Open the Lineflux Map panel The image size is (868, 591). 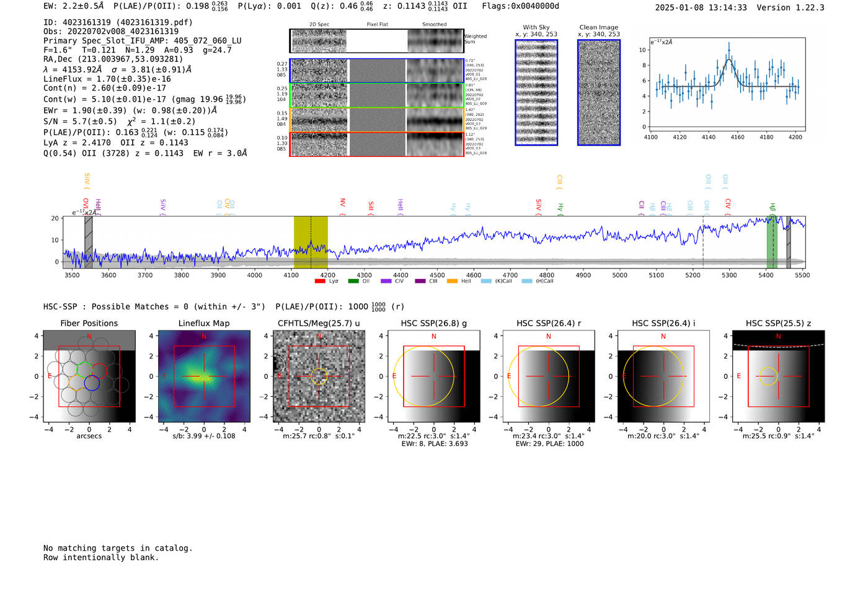coord(204,376)
